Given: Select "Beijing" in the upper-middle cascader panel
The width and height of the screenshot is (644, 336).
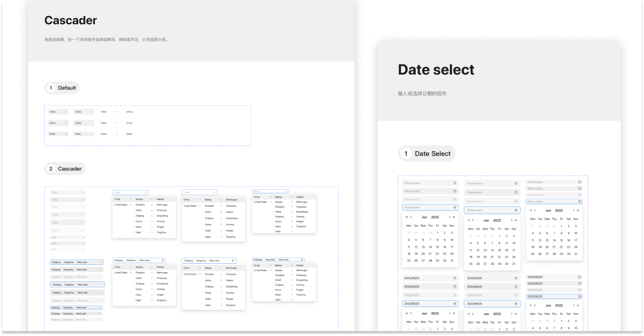Looking at the screenshot, I should point(208,199).
